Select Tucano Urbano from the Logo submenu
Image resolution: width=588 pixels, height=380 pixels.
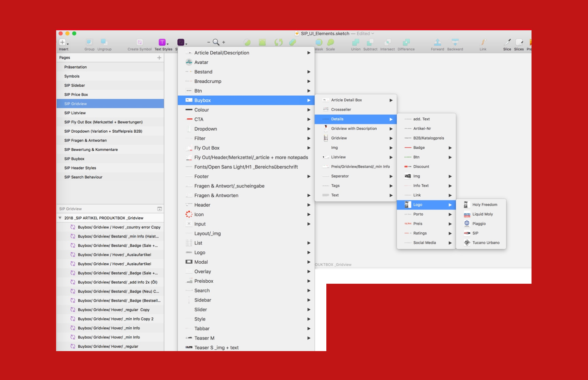[x=486, y=243]
